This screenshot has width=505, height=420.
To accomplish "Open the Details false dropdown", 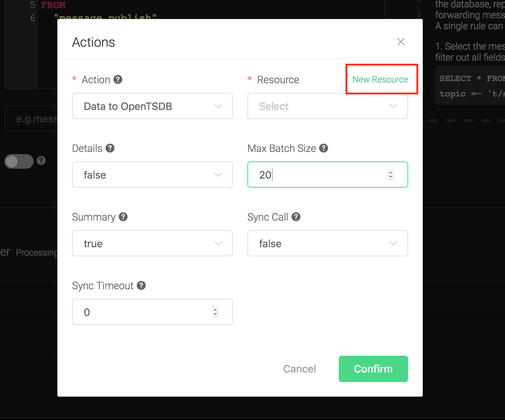I will [x=152, y=175].
